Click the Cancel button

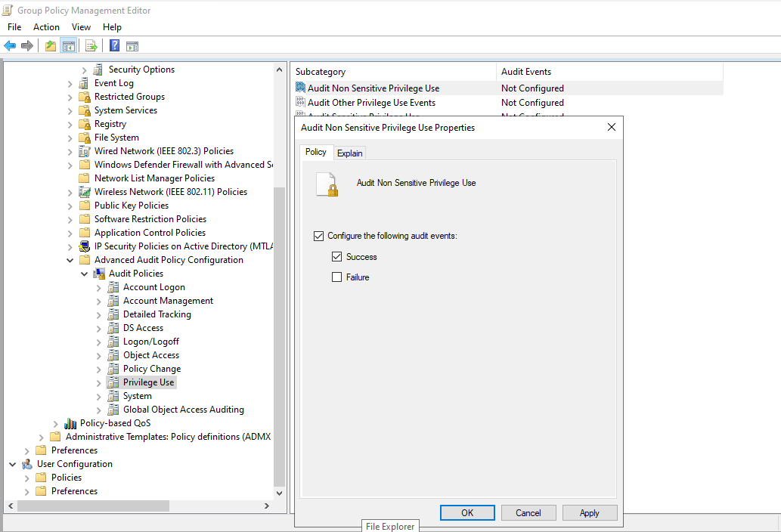[528, 512]
